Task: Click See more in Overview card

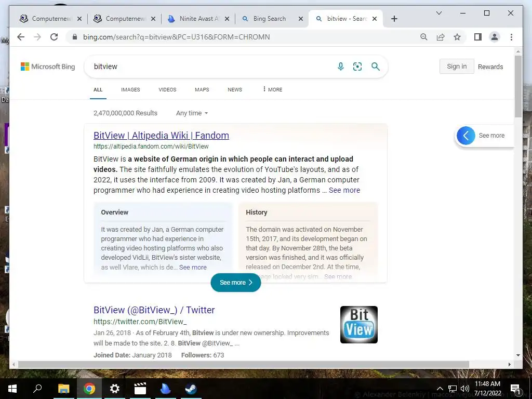Action: [193, 268]
